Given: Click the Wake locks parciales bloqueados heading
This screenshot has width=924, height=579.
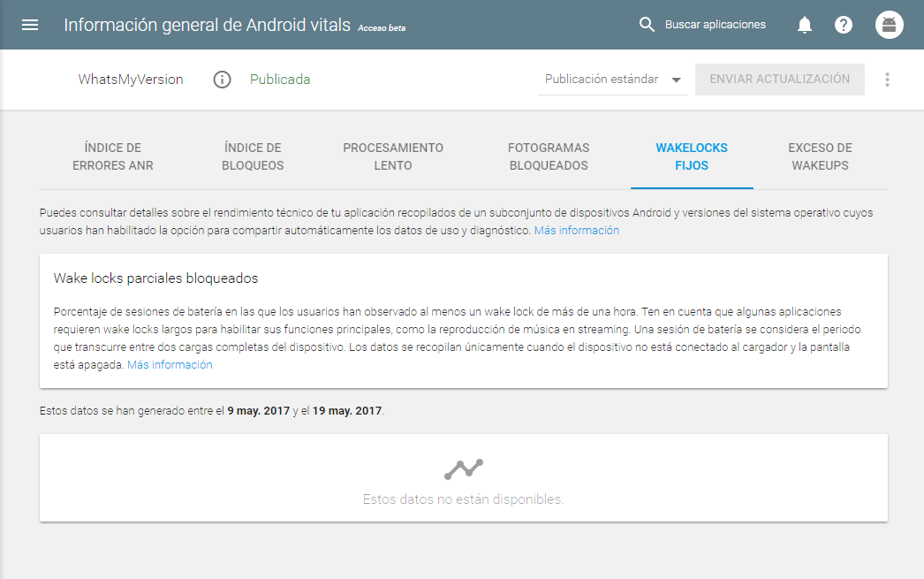Looking at the screenshot, I should (155, 278).
